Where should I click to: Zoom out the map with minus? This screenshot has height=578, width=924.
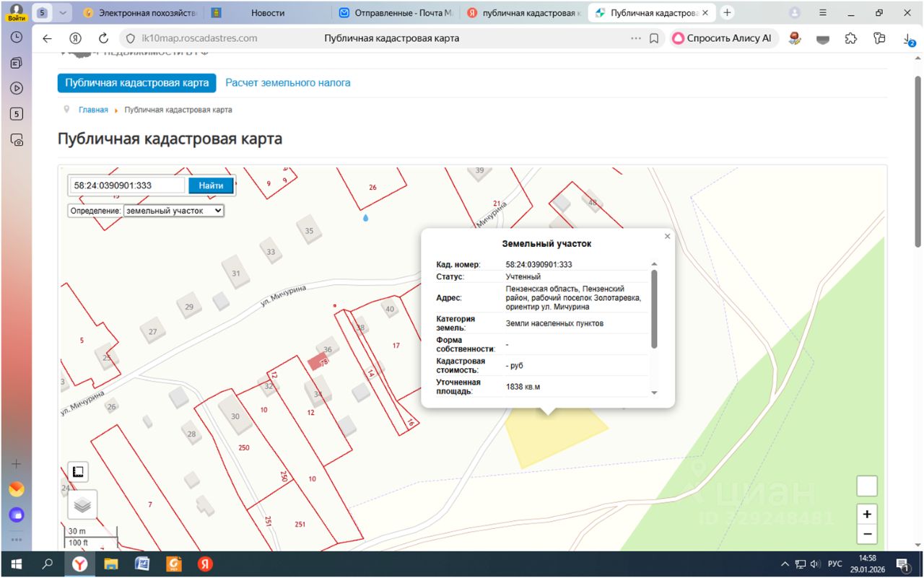(867, 535)
